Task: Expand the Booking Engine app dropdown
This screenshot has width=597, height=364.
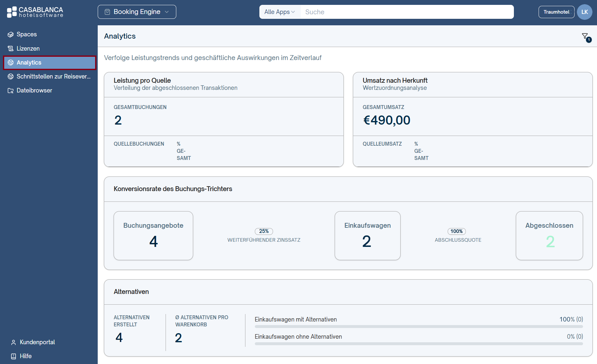Action: (x=137, y=12)
